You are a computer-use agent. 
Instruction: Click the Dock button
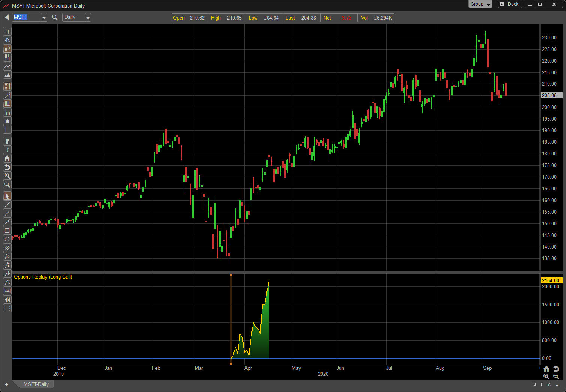click(x=510, y=4)
